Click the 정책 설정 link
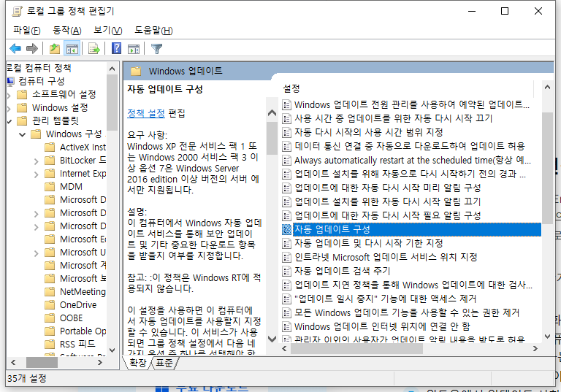The height and width of the screenshot is (392, 561). click(x=146, y=113)
